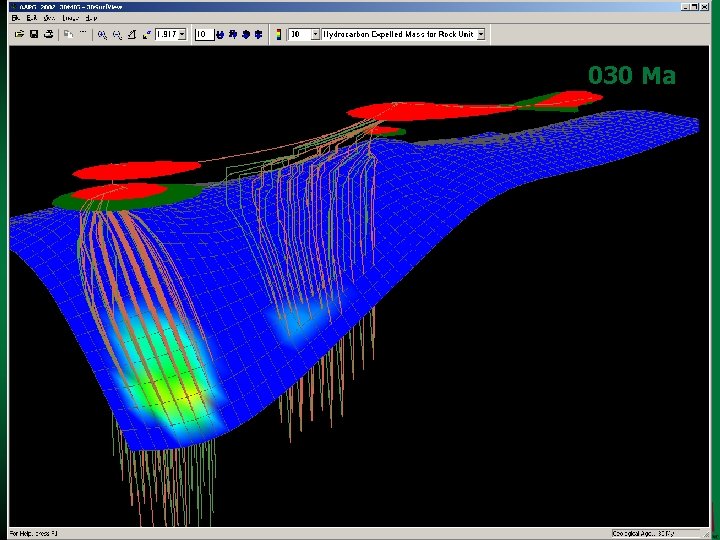The width and height of the screenshot is (720, 540).
Task: Open the Help menu
Action: click(90, 18)
